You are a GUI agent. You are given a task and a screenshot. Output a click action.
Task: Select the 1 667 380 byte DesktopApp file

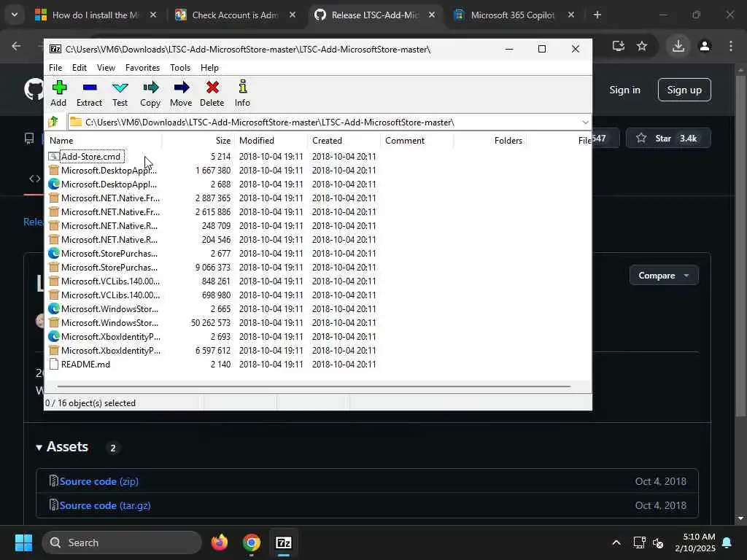pyautogui.click(x=109, y=171)
